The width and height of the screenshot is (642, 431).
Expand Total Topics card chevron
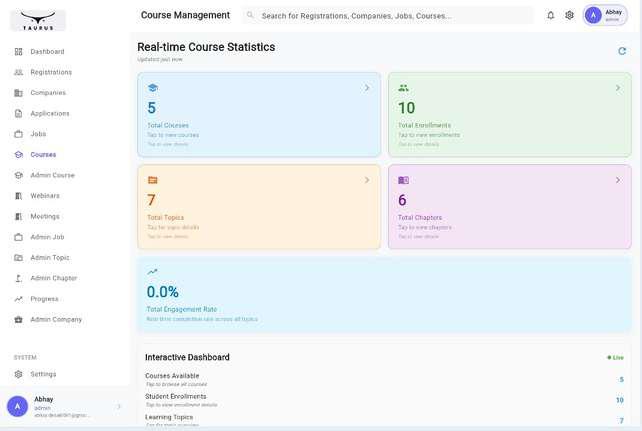click(x=367, y=180)
